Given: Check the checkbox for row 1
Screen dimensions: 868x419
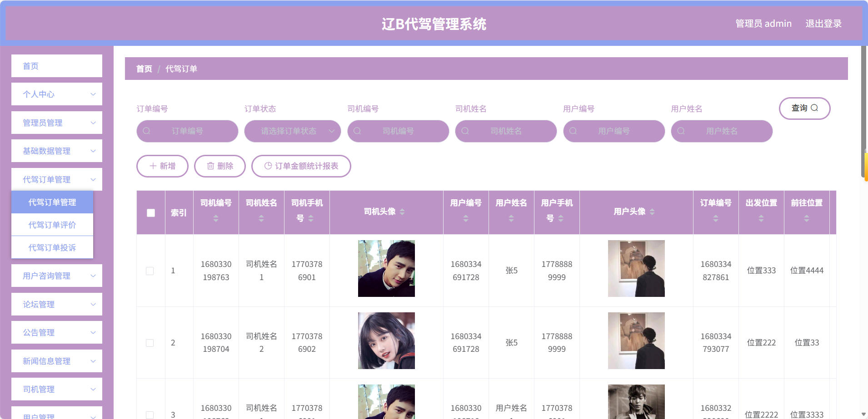Looking at the screenshot, I should pyautogui.click(x=150, y=271).
